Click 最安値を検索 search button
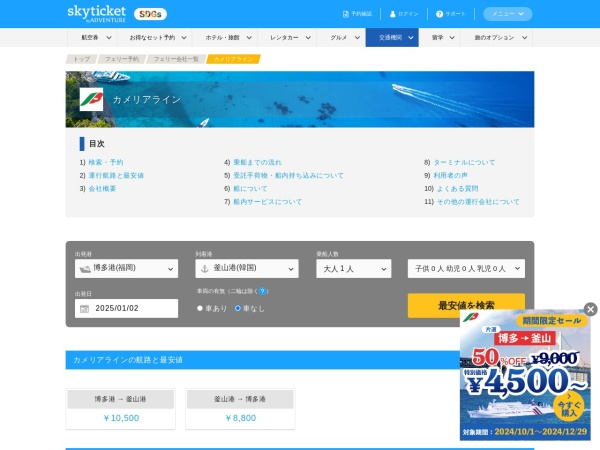This screenshot has height=450, width=600. click(466, 305)
